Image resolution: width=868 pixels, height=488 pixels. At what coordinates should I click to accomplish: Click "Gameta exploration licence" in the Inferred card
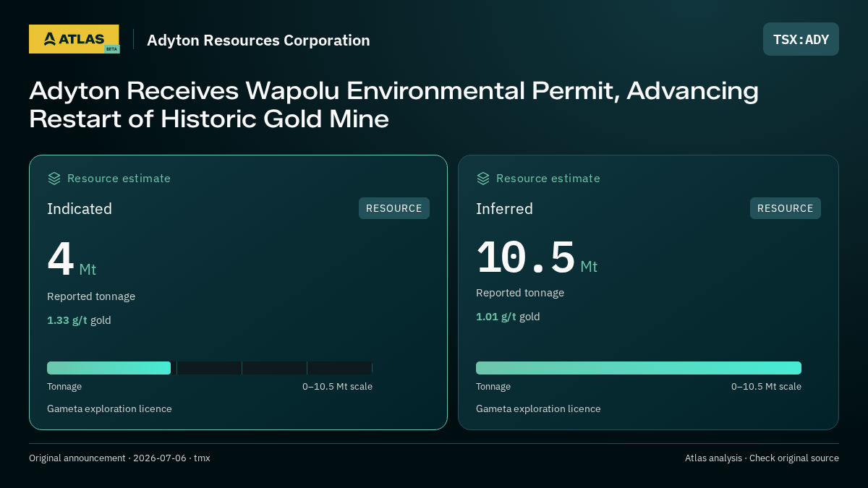point(538,409)
